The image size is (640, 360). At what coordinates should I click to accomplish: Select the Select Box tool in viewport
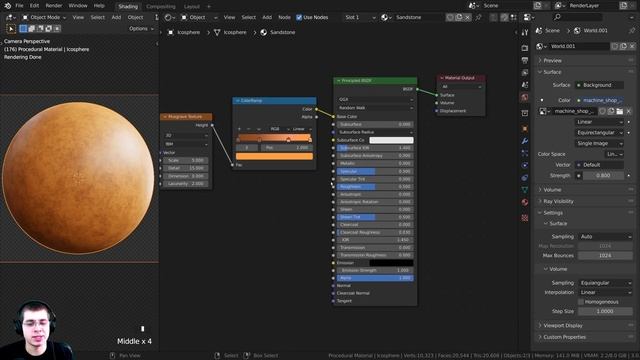click(x=11, y=29)
